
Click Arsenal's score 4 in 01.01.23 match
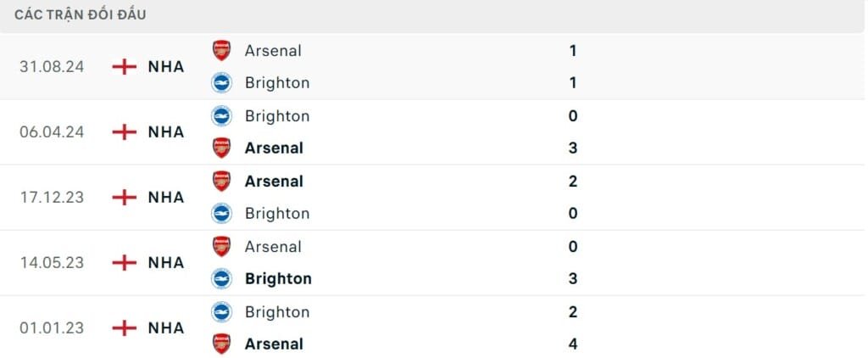pyautogui.click(x=573, y=344)
